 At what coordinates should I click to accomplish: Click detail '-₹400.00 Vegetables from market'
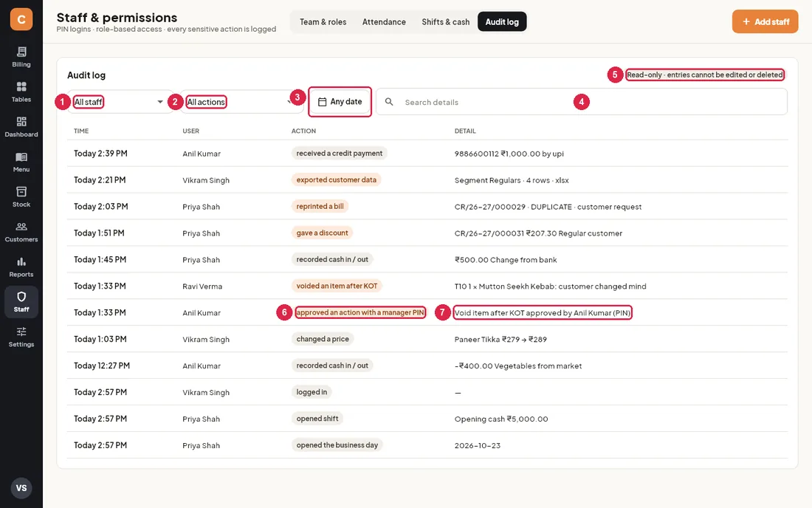[518, 366]
